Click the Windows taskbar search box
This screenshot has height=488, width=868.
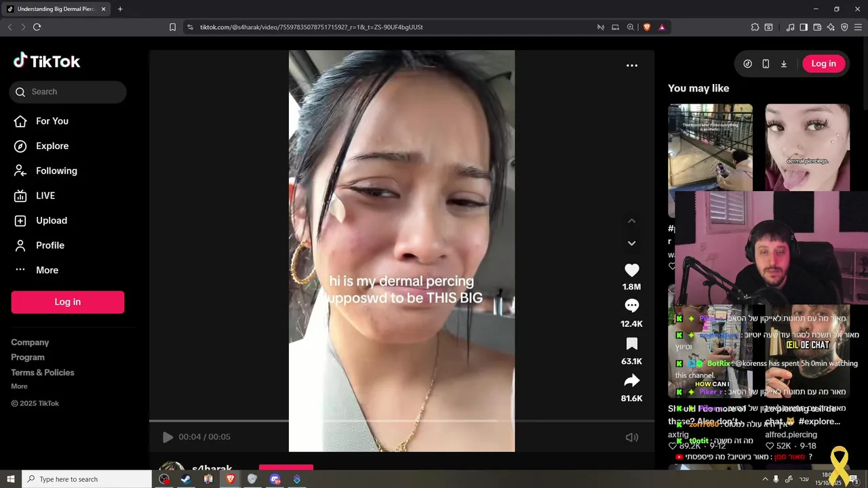pyautogui.click(x=87, y=479)
